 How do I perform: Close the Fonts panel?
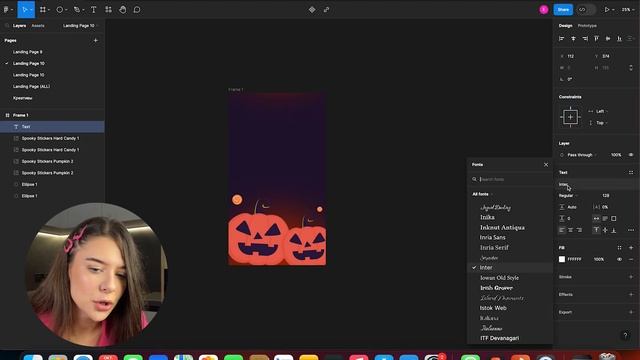click(x=546, y=164)
